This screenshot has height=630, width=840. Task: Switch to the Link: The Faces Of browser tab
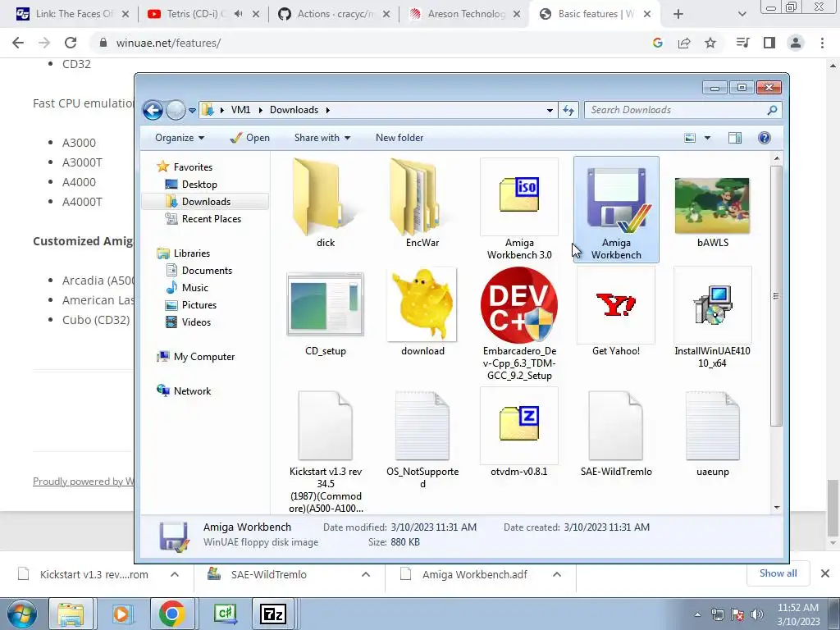[72, 14]
